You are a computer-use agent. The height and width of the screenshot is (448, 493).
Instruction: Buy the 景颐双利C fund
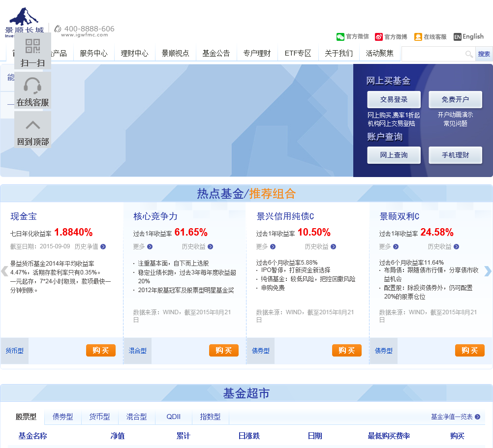[470, 350]
